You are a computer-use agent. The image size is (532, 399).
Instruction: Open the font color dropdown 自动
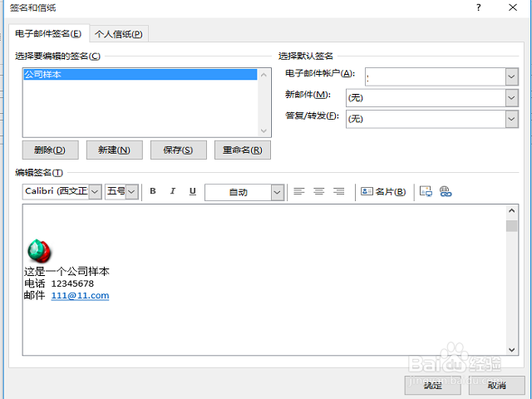[x=277, y=192]
